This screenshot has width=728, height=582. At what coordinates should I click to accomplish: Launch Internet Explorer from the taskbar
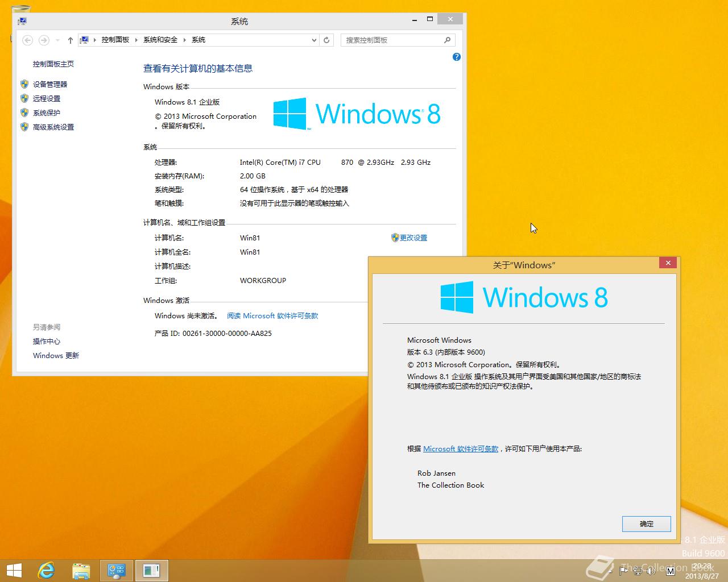click(46, 570)
